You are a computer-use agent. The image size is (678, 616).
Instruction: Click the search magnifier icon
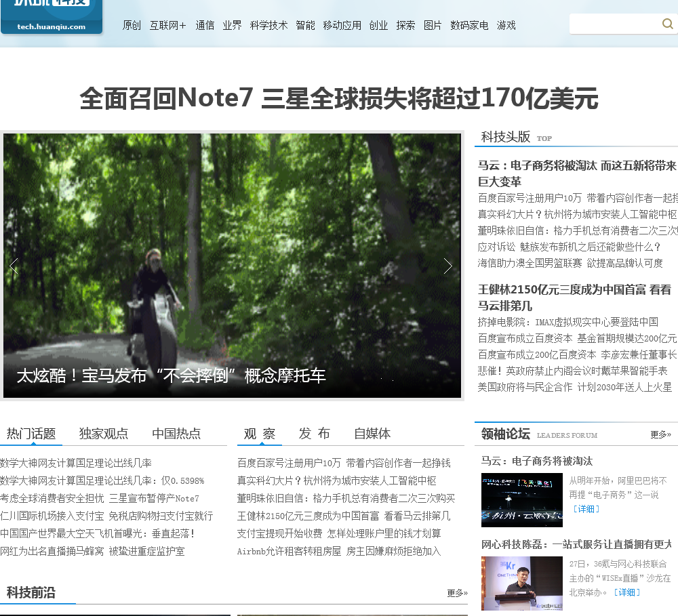click(x=668, y=23)
